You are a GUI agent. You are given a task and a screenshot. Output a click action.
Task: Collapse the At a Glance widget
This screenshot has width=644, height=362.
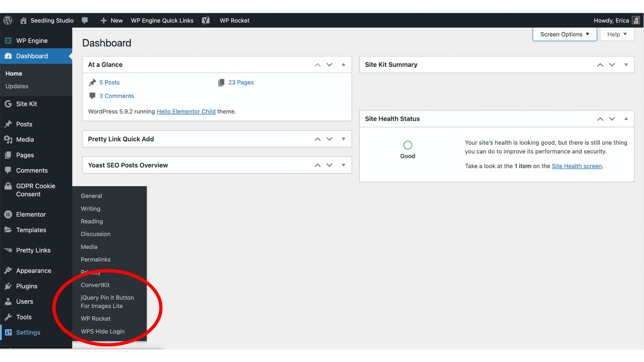pos(343,65)
